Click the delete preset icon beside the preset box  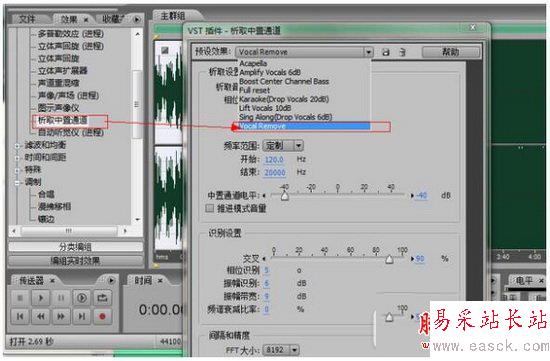pos(403,52)
